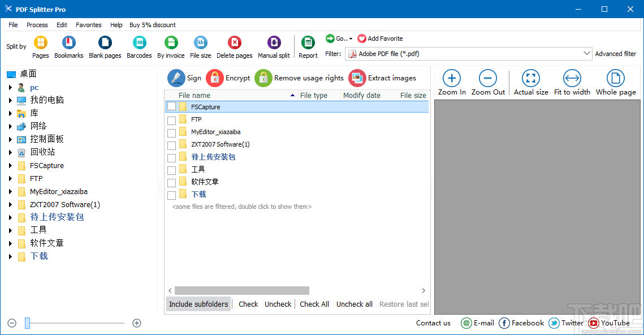Enable the 下载 folder checkbox
644x335 pixels.
pos(171,194)
